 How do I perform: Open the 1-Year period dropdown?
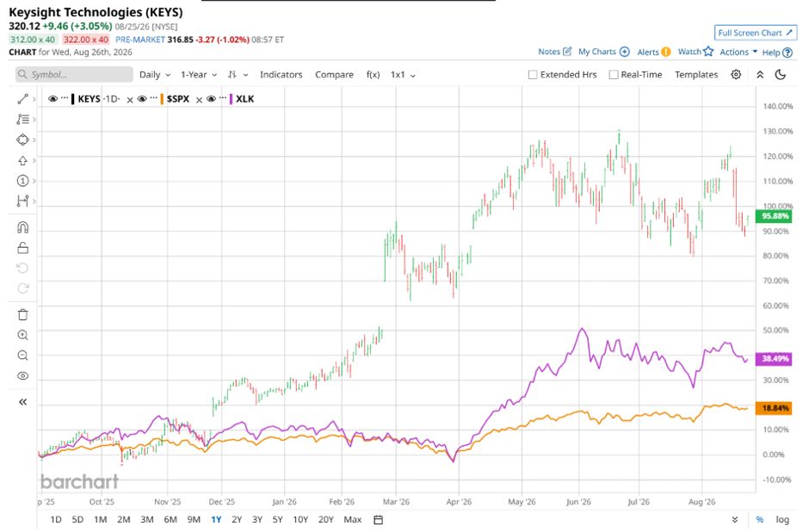pos(199,75)
